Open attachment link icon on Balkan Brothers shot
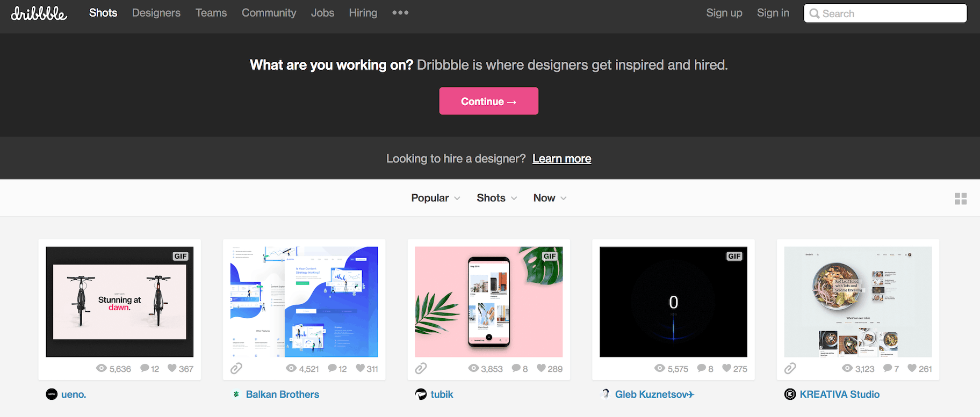980x417 pixels. (x=236, y=368)
